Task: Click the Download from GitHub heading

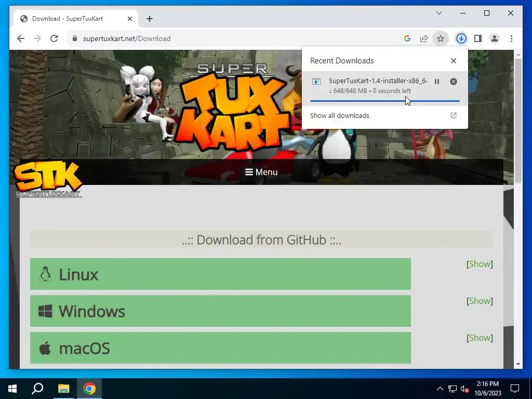Action: (261, 240)
